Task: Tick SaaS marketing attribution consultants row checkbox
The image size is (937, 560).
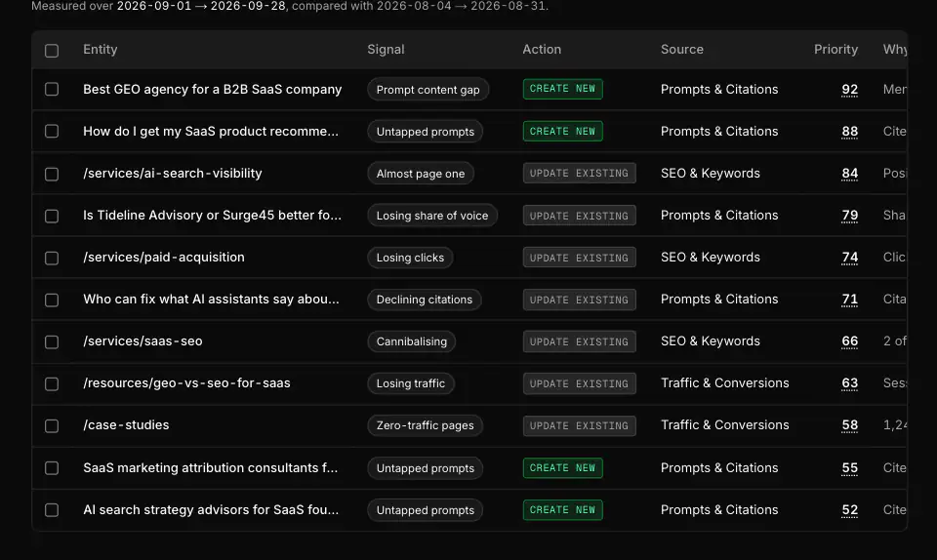Action: pyautogui.click(x=52, y=468)
